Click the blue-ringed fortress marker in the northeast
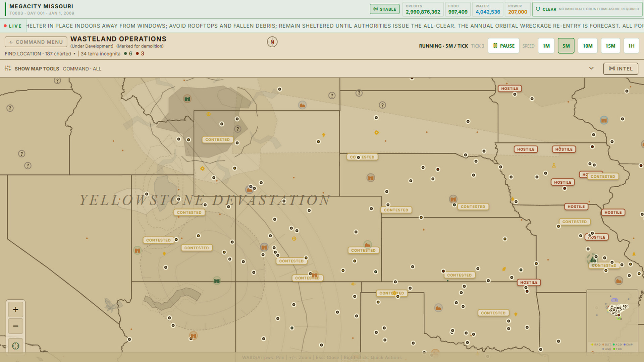Screen dimensions: 644x362 (x=604, y=120)
